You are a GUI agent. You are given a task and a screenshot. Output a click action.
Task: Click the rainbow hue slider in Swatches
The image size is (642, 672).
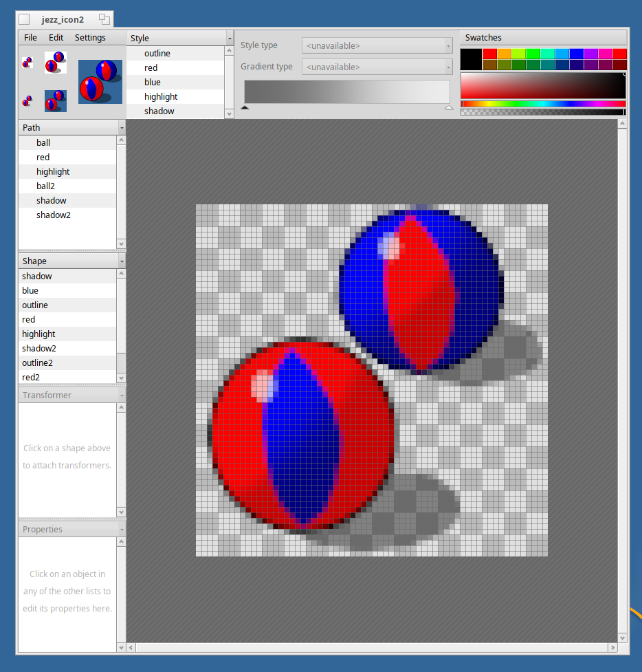tap(543, 105)
